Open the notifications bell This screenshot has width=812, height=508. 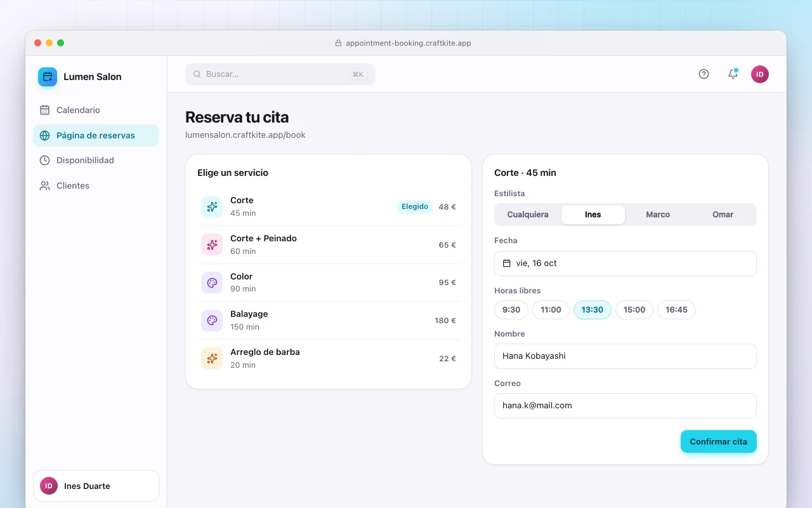click(x=733, y=74)
